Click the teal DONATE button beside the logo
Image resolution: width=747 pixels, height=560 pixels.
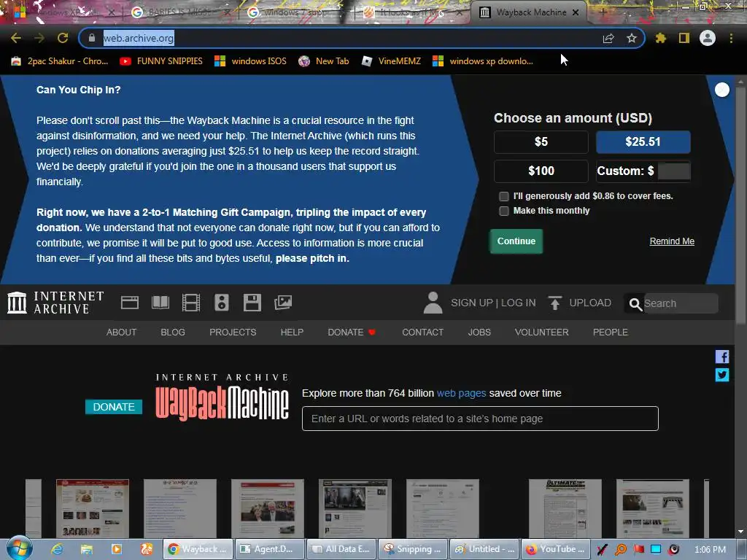pos(114,407)
